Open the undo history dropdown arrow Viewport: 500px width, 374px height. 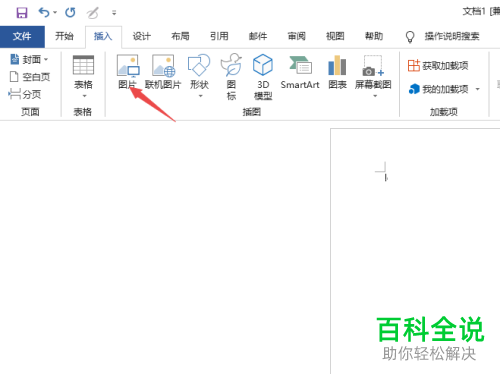coord(55,13)
